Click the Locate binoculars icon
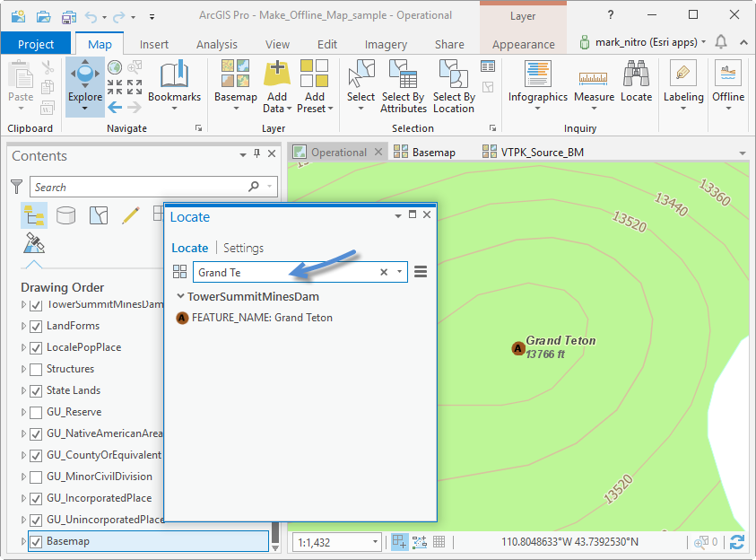 point(636,74)
